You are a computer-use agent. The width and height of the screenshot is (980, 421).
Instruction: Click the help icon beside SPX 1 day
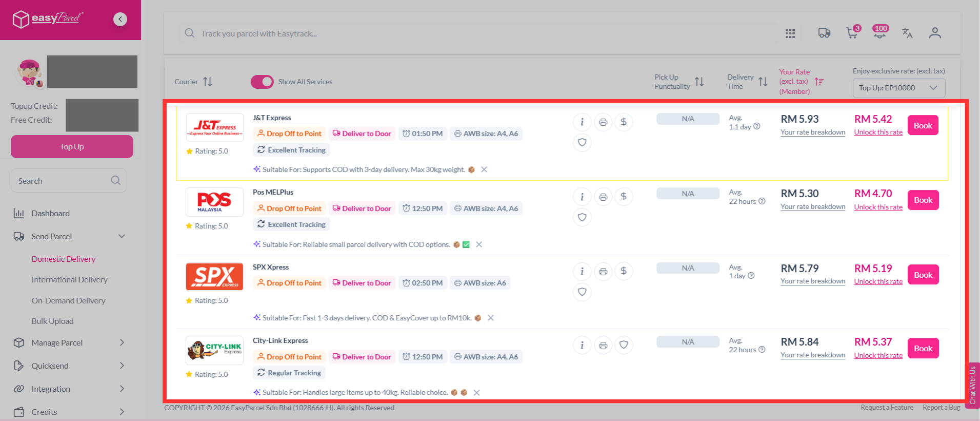[x=751, y=276]
